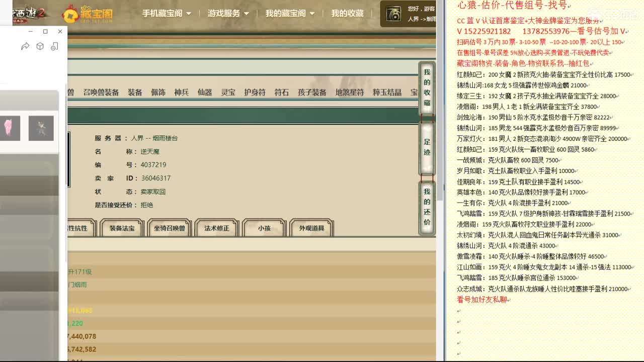The height and width of the screenshot is (362, 644).
Task: Click the 英雄本色 140克火队 listing line
Action: point(521,193)
